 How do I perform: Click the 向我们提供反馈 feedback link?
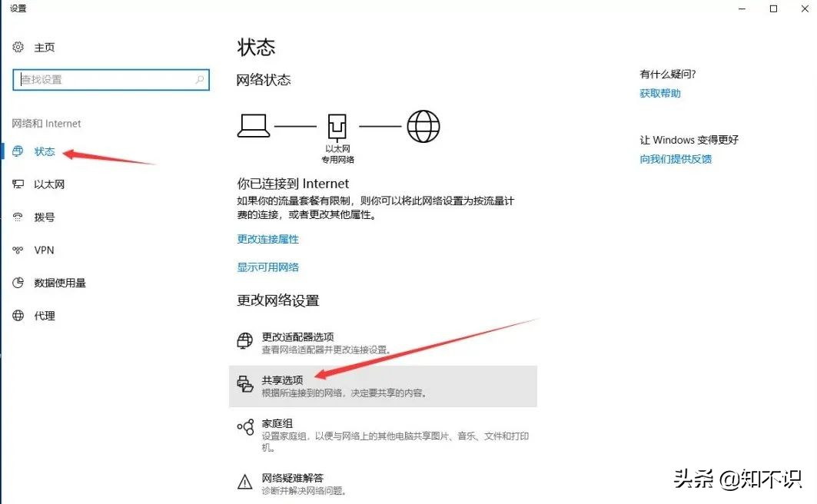(676, 159)
